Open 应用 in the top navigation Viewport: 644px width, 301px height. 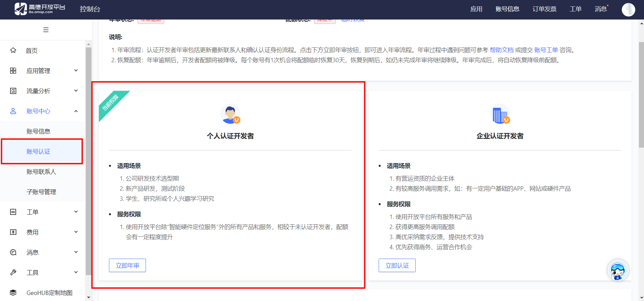[x=476, y=9]
